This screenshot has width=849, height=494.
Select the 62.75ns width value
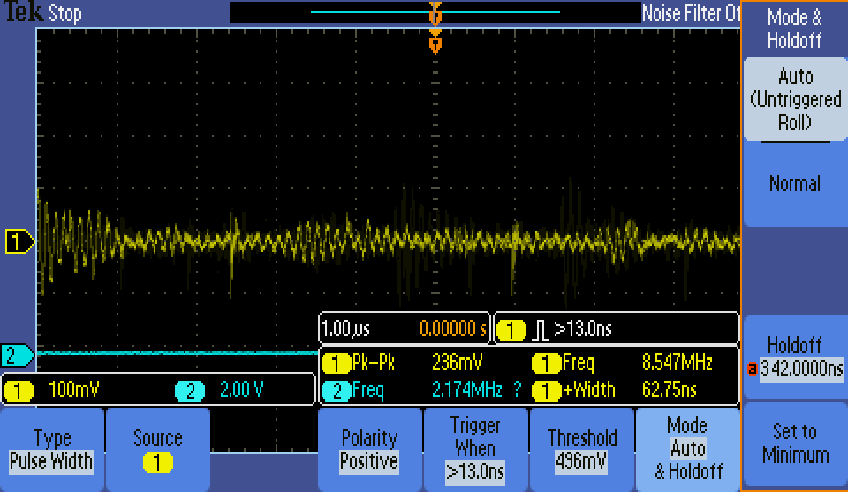click(x=669, y=389)
